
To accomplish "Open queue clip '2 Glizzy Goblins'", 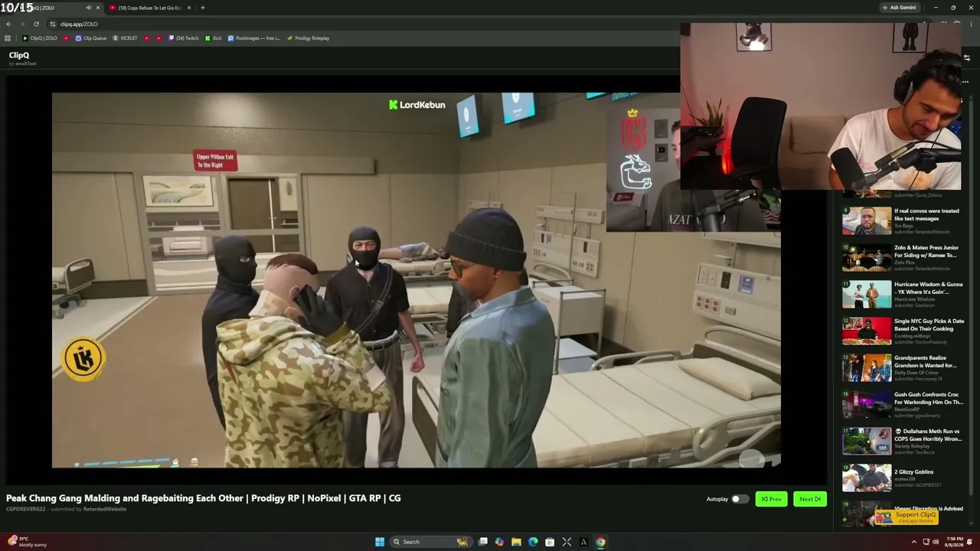I will point(903,478).
